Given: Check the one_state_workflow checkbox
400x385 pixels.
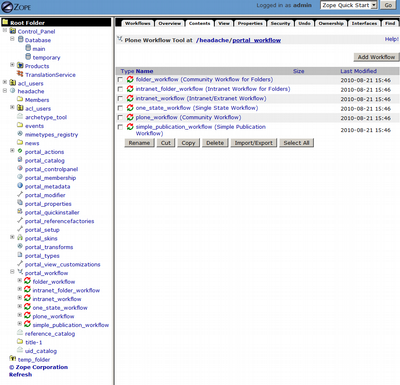Looking at the screenshot, I should coord(120,108).
